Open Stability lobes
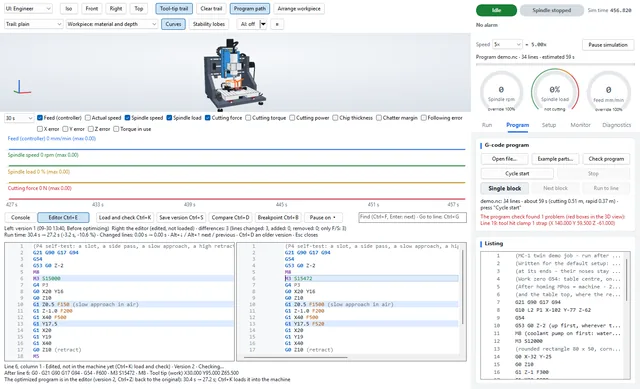This screenshot has height=389, width=640. coord(209,24)
